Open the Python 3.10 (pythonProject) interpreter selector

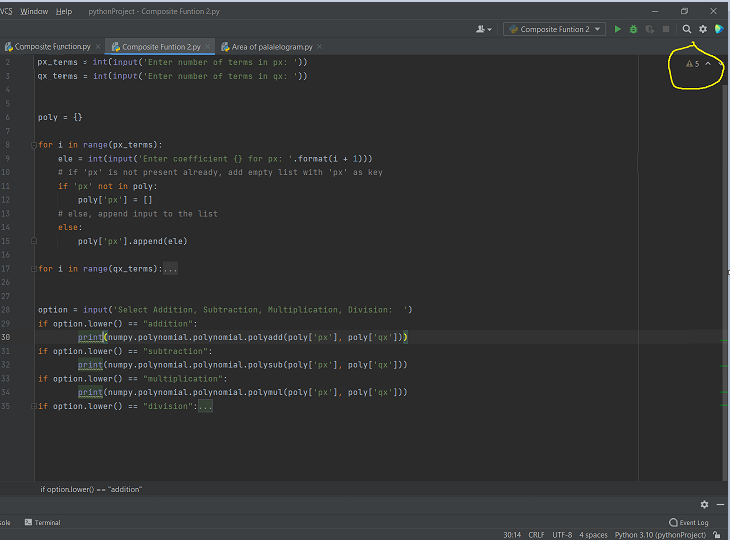(660, 535)
